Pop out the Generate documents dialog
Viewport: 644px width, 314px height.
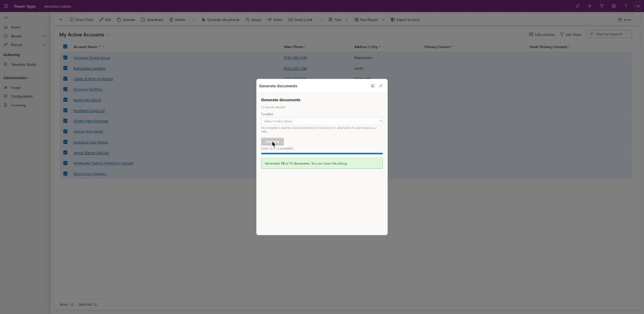pos(373,86)
